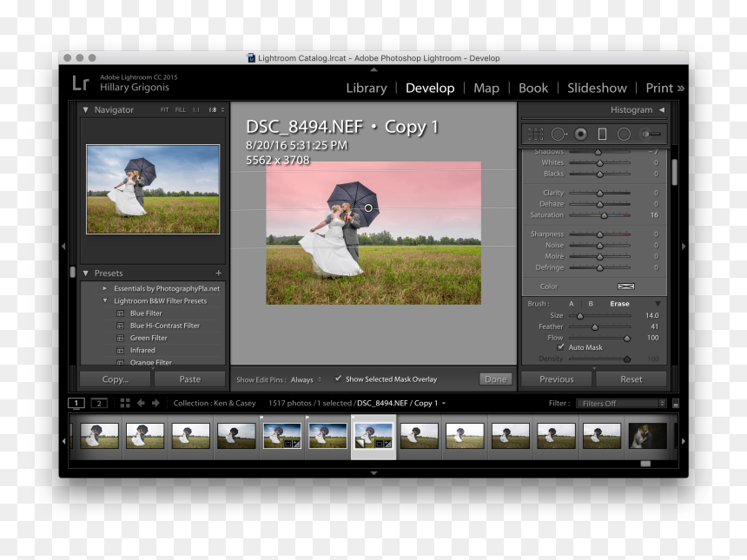The width and height of the screenshot is (747, 560).
Task: Adjust the brush Size slider
Action: pos(579,316)
